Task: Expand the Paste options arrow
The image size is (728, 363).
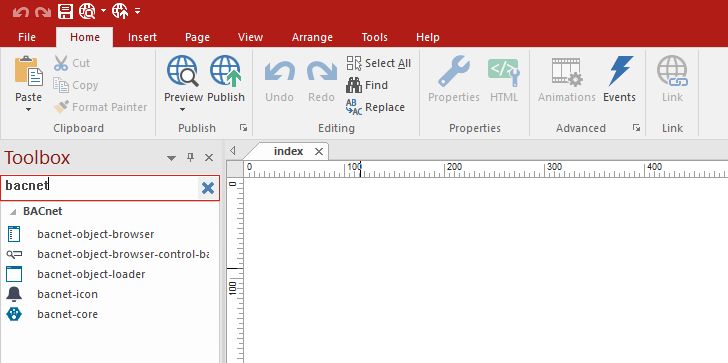Action: coord(28,110)
